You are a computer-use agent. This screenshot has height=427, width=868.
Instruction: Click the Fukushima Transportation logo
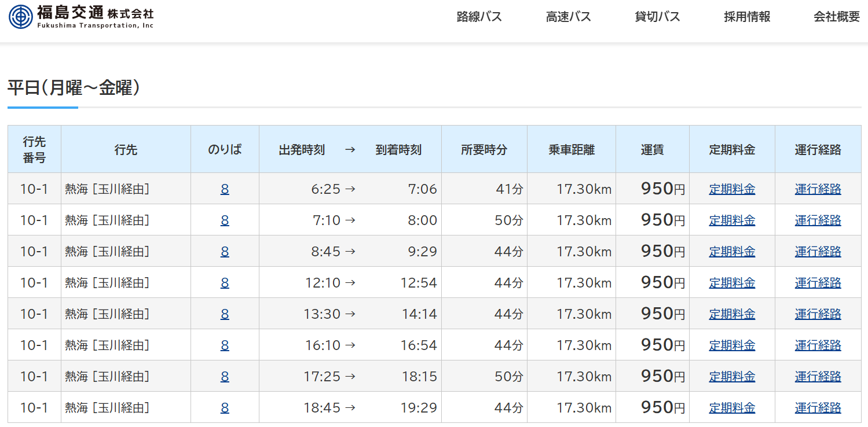point(81,16)
